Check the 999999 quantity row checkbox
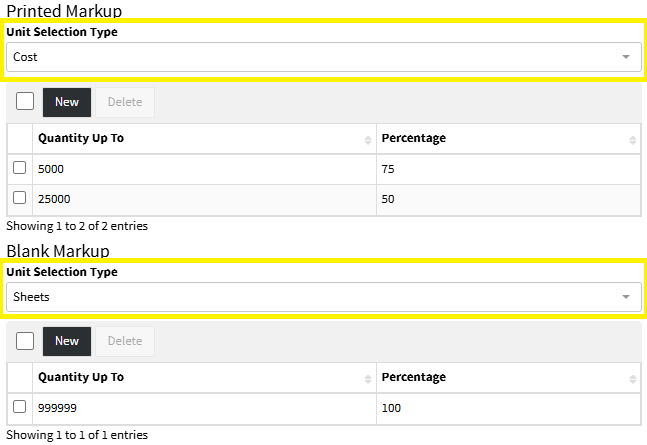The width and height of the screenshot is (647, 445). 20,407
